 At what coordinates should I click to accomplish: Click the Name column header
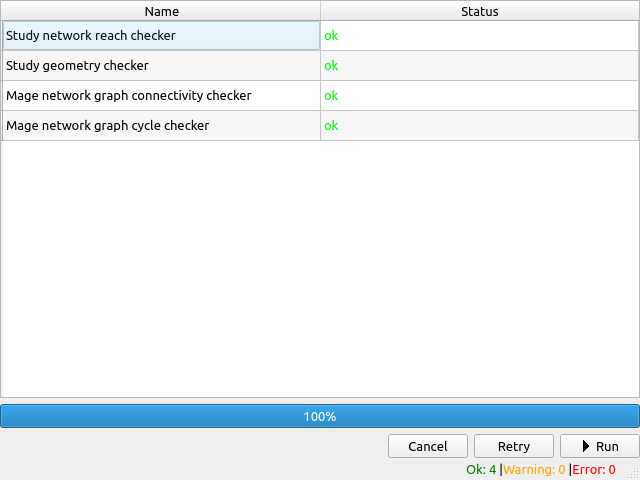160,11
